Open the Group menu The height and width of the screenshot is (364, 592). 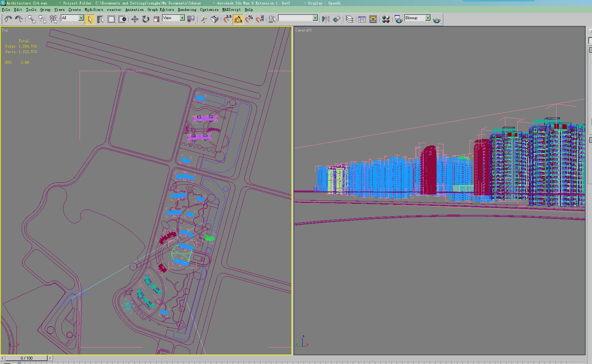(x=45, y=9)
